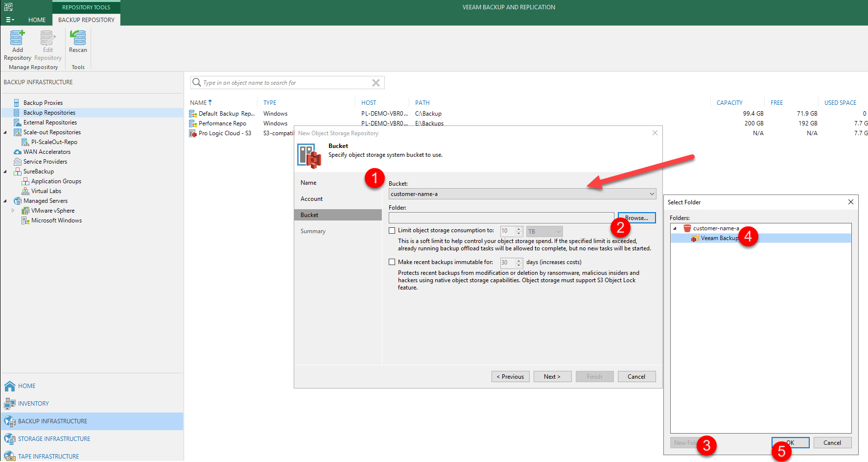Open the TB storage unit dropdown
868x462 pixels.
pyautogui.click(x=544, y=231)
